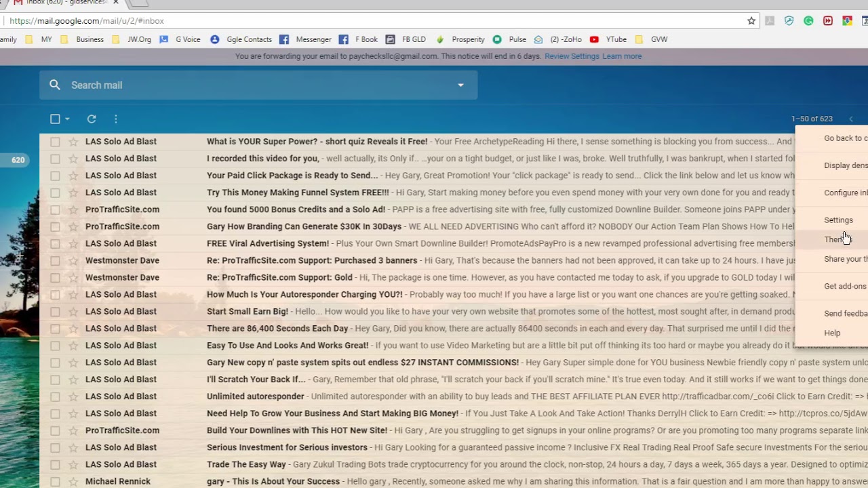This screenshot has height=488, width=868.
Task: Go to previous page of emails arrow
Action: [851, 119]
